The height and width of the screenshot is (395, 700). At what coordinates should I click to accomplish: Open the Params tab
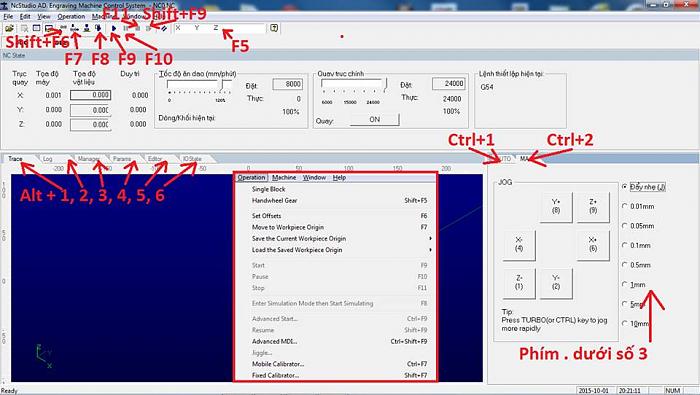122,159
